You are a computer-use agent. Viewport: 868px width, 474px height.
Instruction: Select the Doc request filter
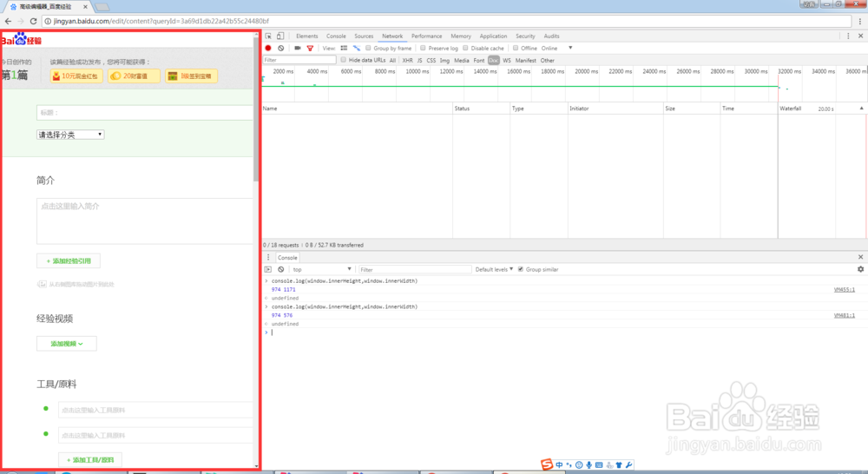tap(493, 61)
